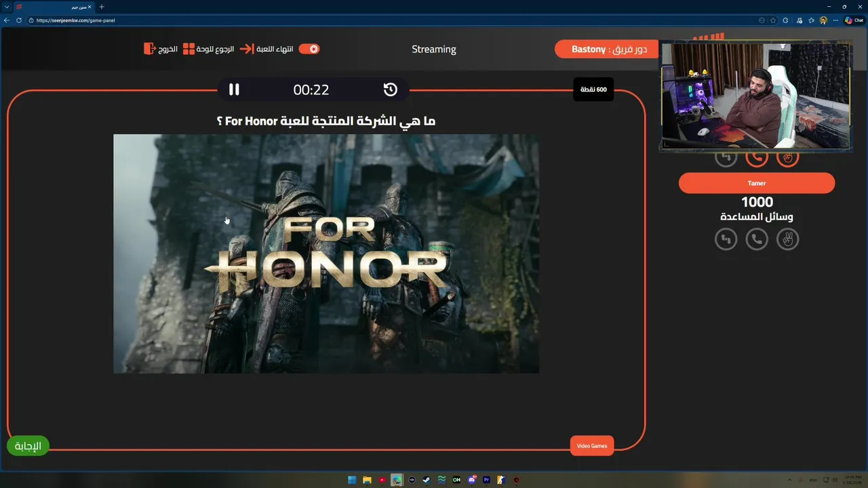Reset the timer with the restart icon

pyautogui.click(x=390, y=89)
